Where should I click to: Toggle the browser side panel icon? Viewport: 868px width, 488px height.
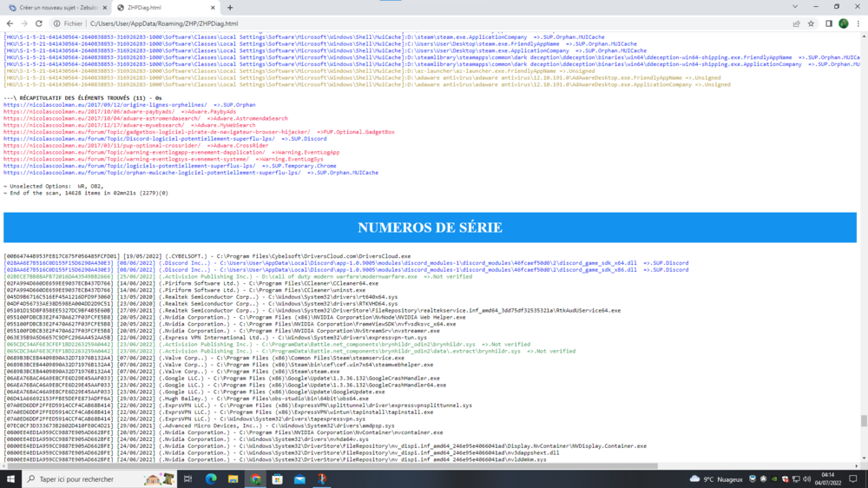coord(828,23)
